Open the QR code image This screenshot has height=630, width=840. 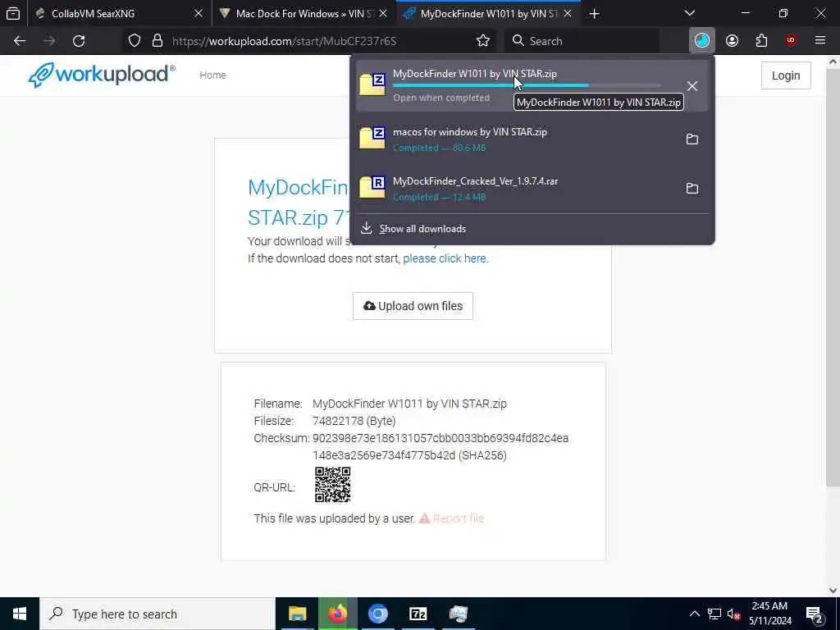(333, 485)
